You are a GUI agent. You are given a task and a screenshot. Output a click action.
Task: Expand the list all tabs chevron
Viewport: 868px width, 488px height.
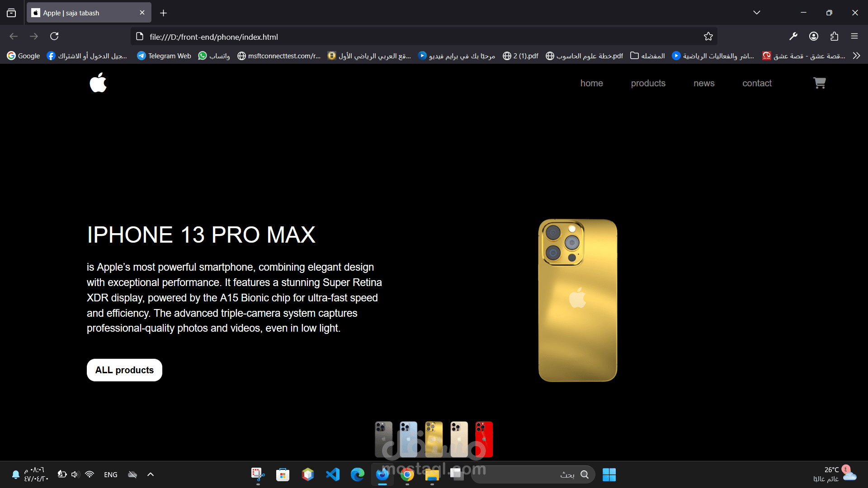pos(757,13)
